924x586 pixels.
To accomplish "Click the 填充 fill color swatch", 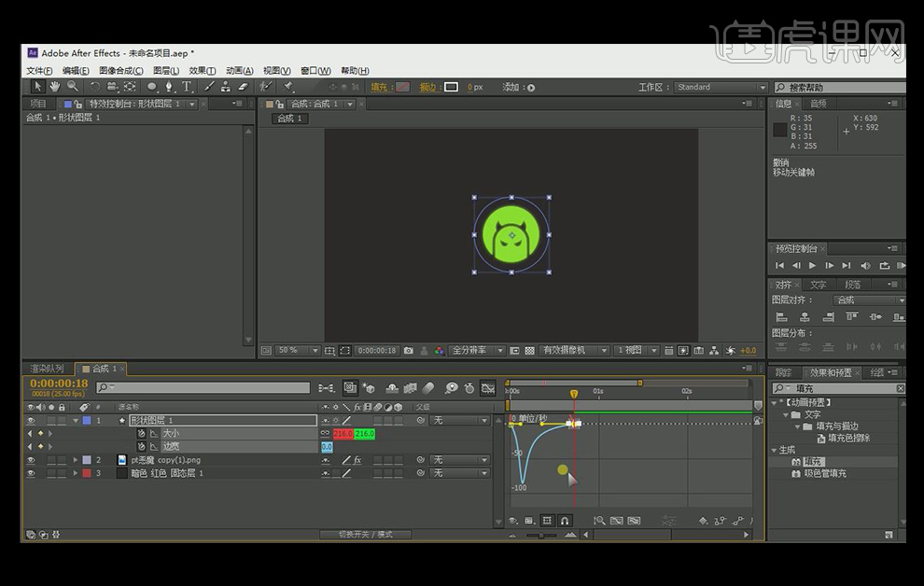I will pyautogui.click(x=402, y=88).
